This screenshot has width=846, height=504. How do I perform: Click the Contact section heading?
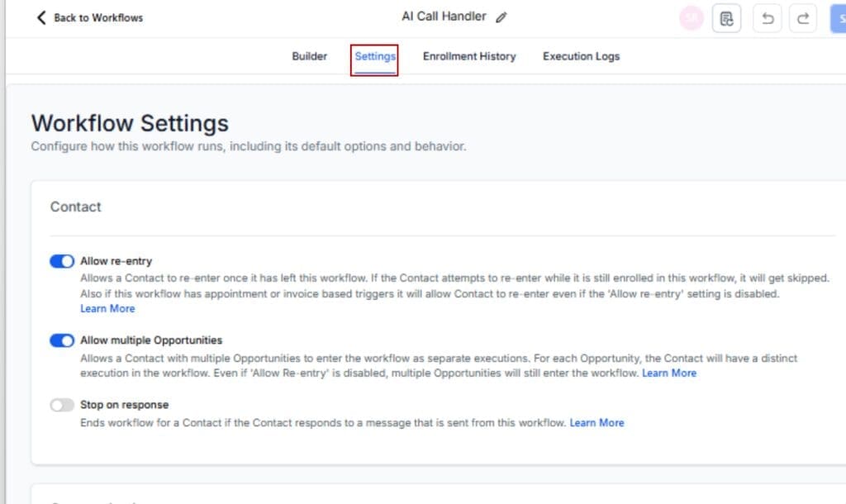pos(75,207)
